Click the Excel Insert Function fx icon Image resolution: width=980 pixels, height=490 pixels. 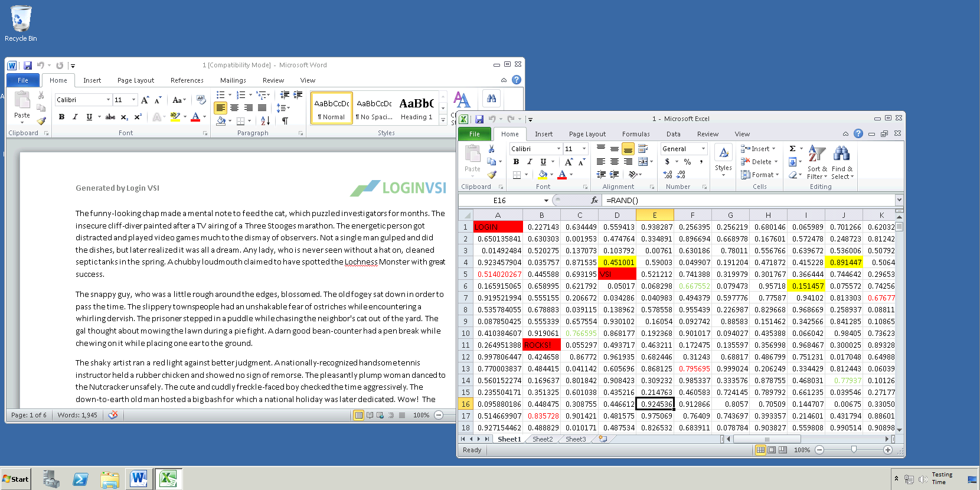click(594, 200)
